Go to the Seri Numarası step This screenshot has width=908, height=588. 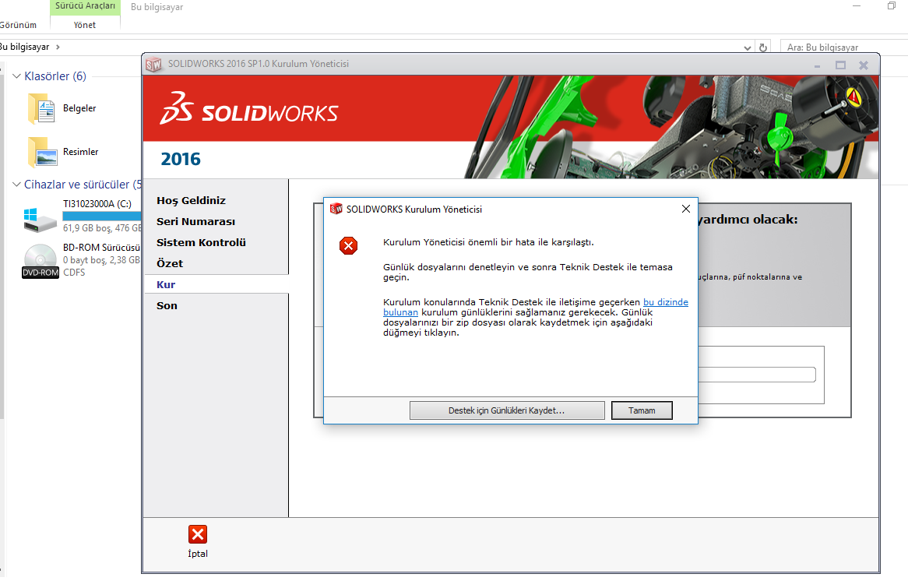coord(195,221)
